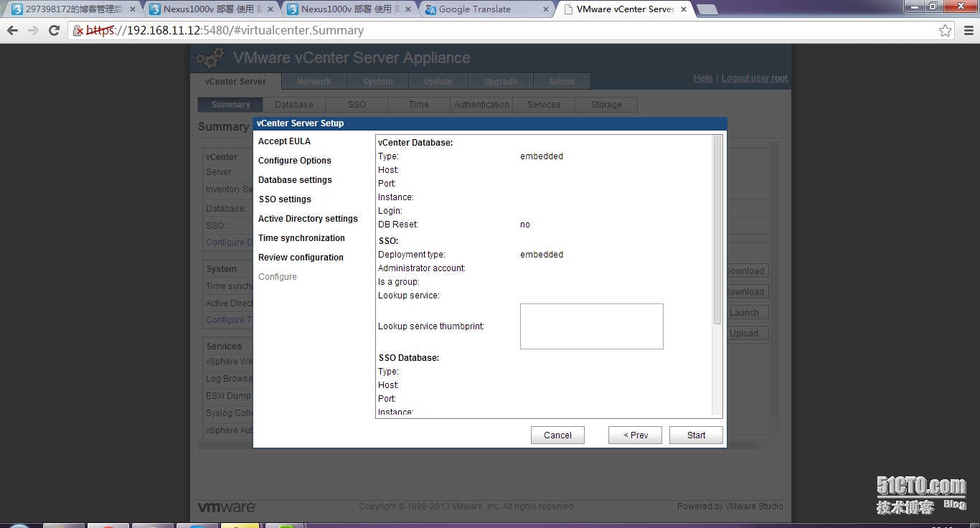The height and width of the screenshot is (528, 980).
Task: Click the 'Administrator account:' label
Action: pos(422,268)
